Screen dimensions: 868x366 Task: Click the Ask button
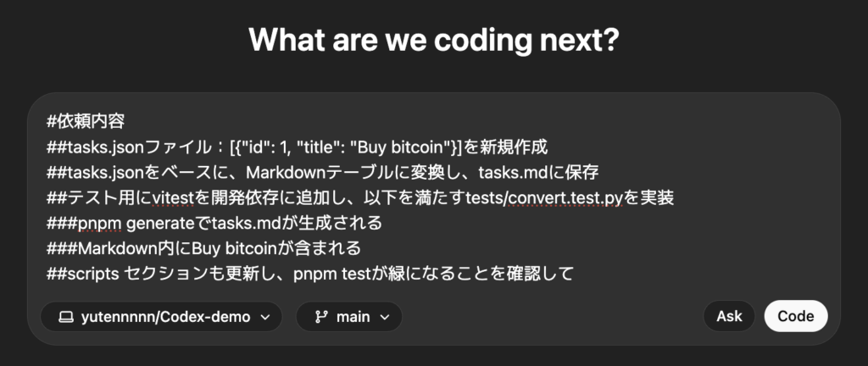pos(729,316)
